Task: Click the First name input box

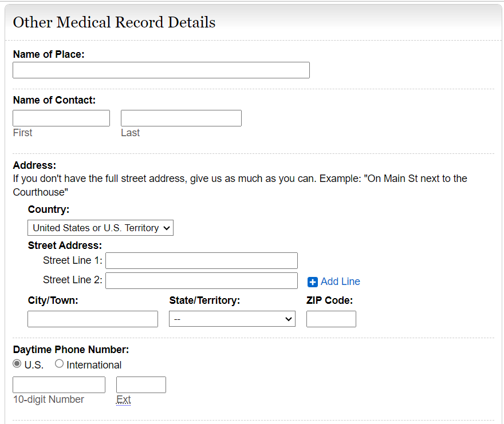Action: [61, 118]
